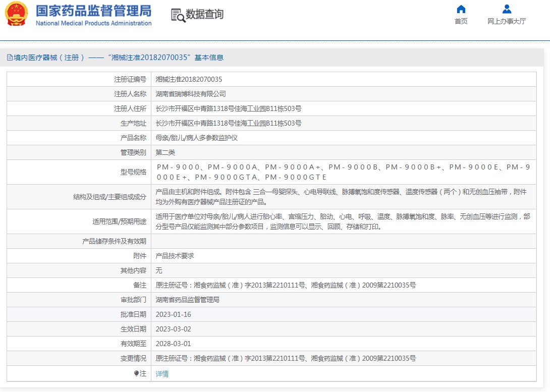Click the 注册人住所 address value
The width and height of the screenshot is (550, 392).
229,108
